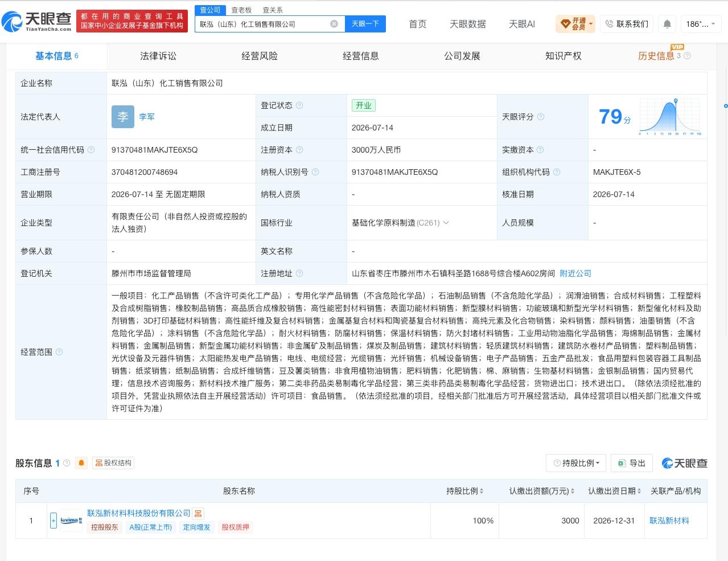Image resolution: width=728 pixels, height=561 pixels.
Task: Click help icon beside 经营范围
Action: [x=59, y=352]
